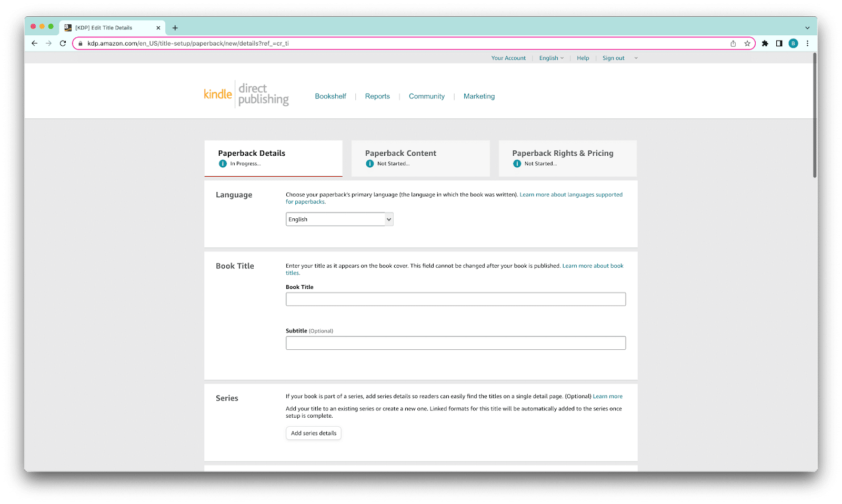The image size is (842, 504).
Task: Open the profile avatar B
Action: pyautogui.click(x=794, y=44)
